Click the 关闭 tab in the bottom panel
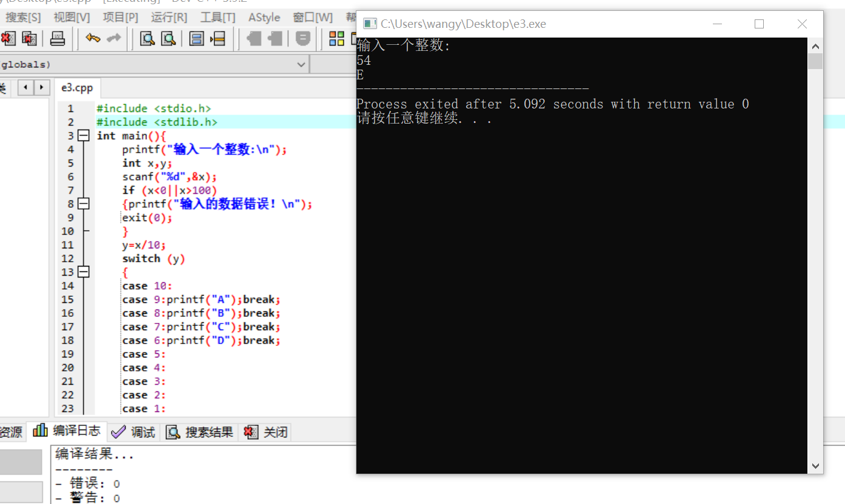The width and height of the screenshot is (845, 504). click(x=266, y=432)
